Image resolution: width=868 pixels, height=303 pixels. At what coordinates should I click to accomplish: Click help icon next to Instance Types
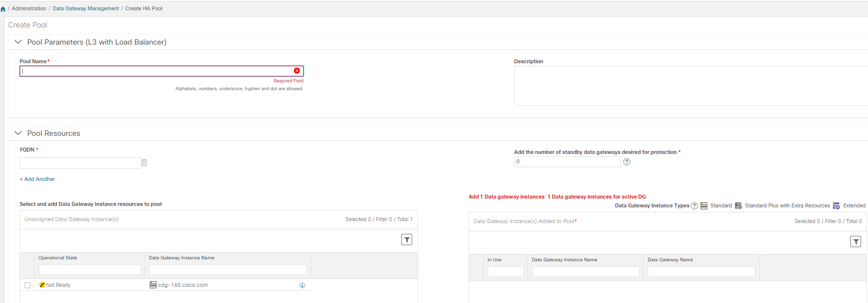[694, 206]
